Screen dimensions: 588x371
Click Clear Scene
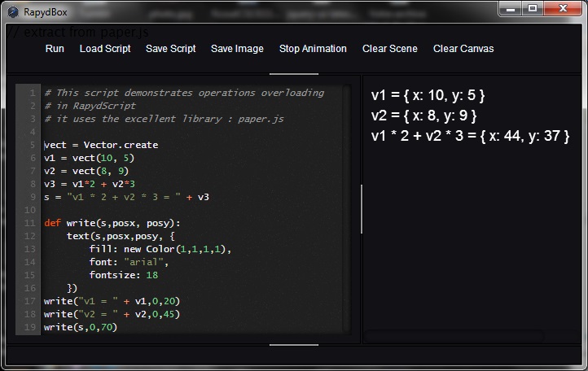click(x=389, y=49)
